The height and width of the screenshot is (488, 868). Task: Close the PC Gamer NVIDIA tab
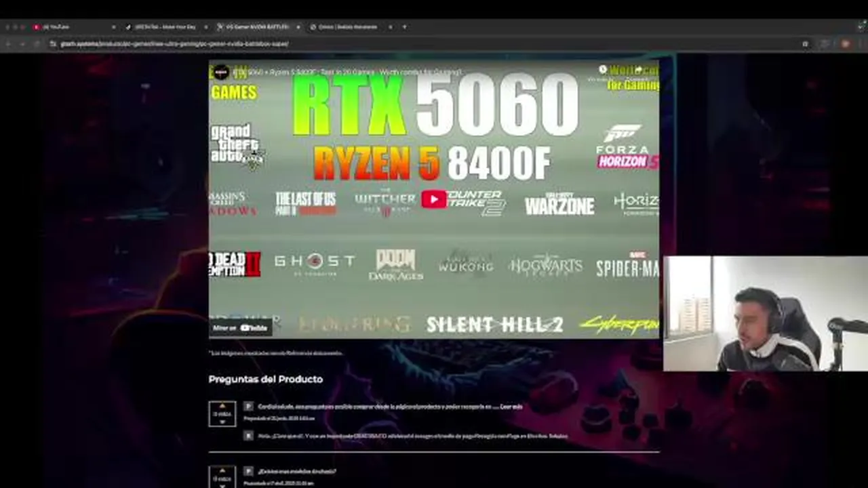tap(298, 27)
